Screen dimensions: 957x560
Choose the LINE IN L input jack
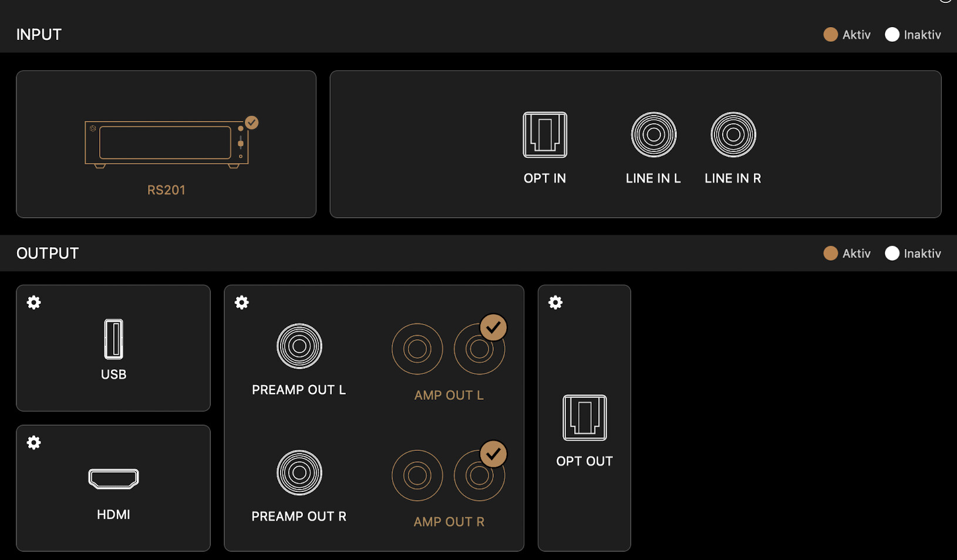coord(653,134)
